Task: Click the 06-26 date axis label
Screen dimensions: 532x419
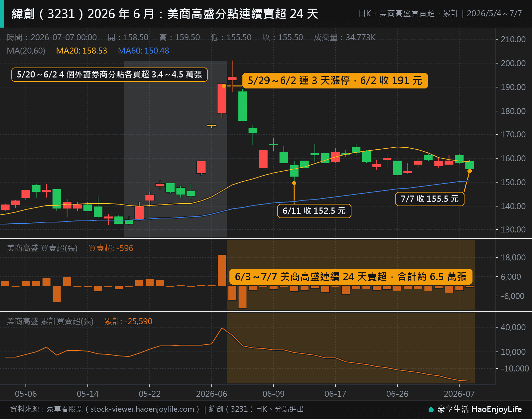Action: tap(397, 394)
